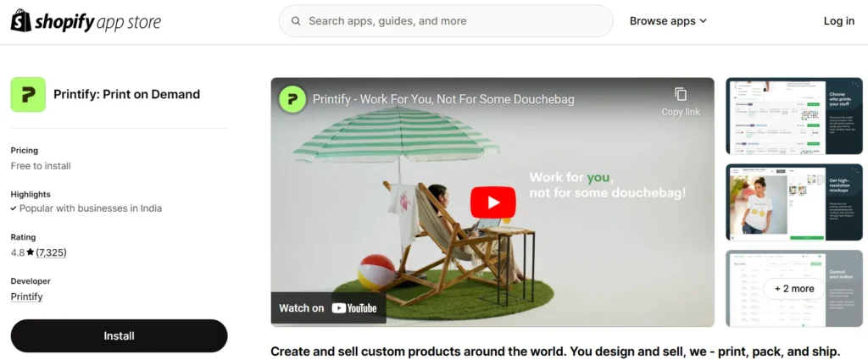This screenshot has height=360, width=868.
Task: Open the Printify developer link
Action: pos(26,296)
